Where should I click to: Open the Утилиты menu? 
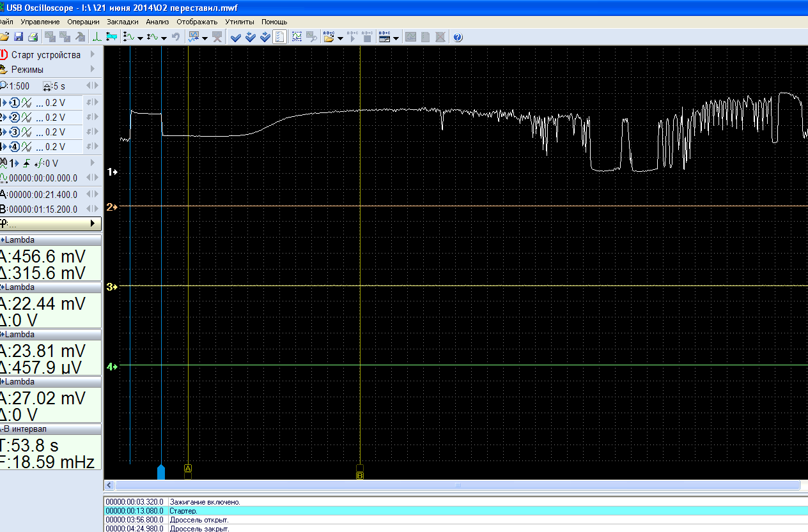coord(239,22)
